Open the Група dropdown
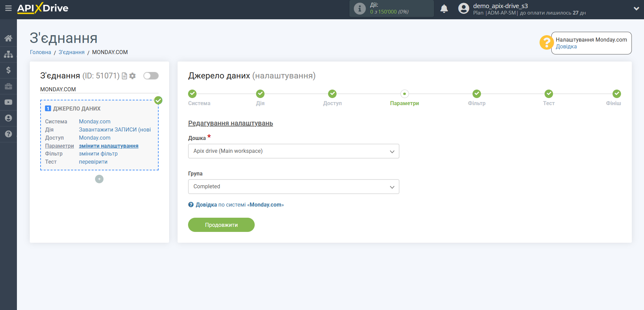Screen dimensions: 644x310 294,187
